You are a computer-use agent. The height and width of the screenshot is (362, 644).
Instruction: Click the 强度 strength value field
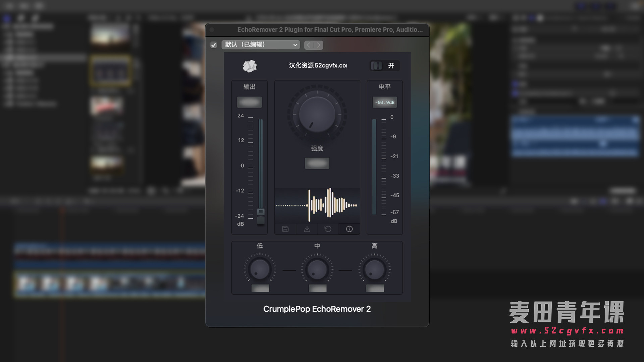pyautogui.click(x=317, y=163)
